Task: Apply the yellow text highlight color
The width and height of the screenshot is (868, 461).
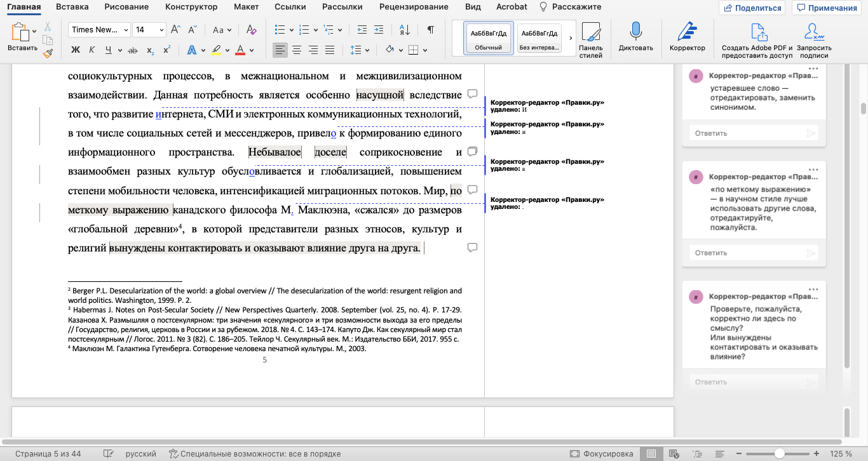Action: pyautogui.click(x=215, y=50)
